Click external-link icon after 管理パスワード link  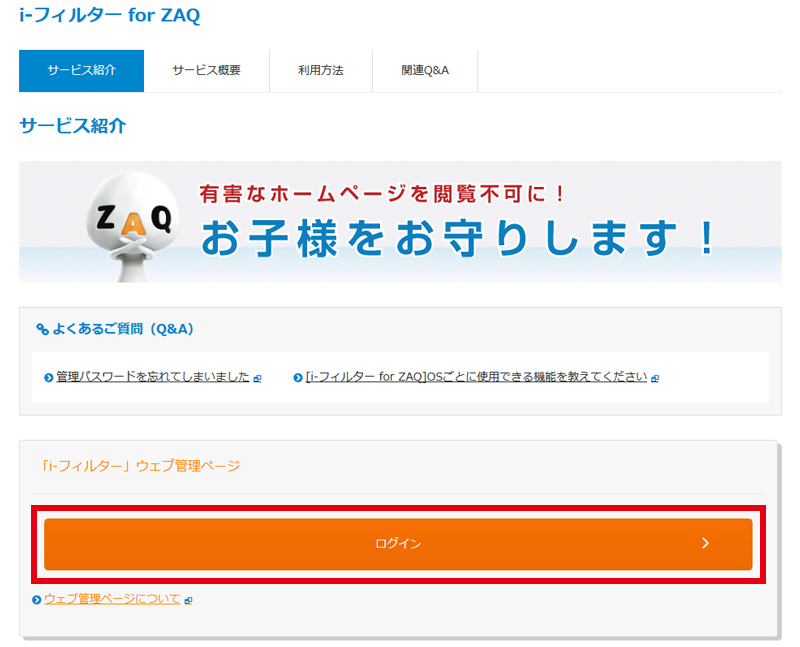point(257,379)
